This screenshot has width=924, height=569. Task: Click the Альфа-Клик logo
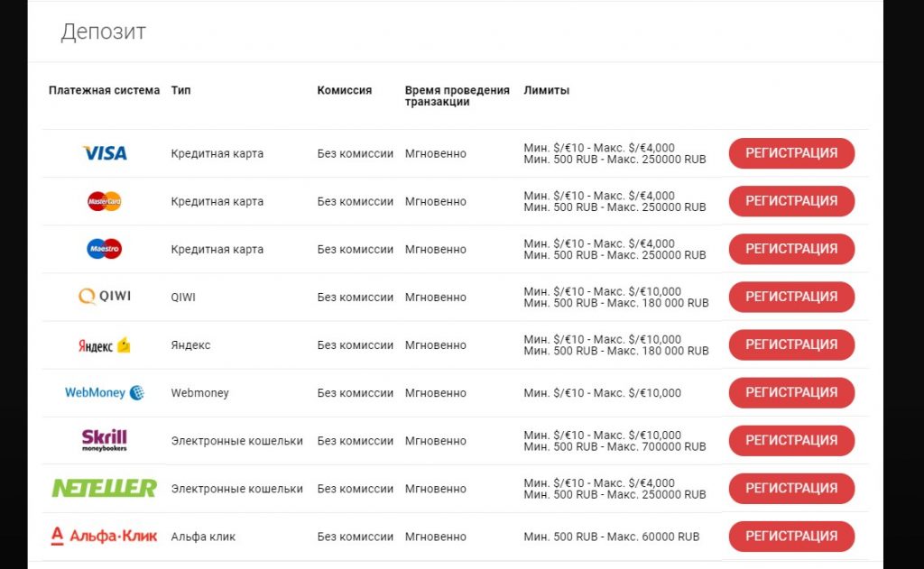pyautogui.click(x=105, y=537)
